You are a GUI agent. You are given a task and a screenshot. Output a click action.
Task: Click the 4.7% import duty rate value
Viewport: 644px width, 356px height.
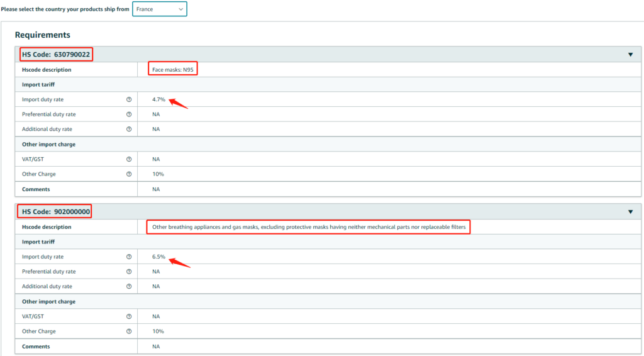(x=158, y=99)
